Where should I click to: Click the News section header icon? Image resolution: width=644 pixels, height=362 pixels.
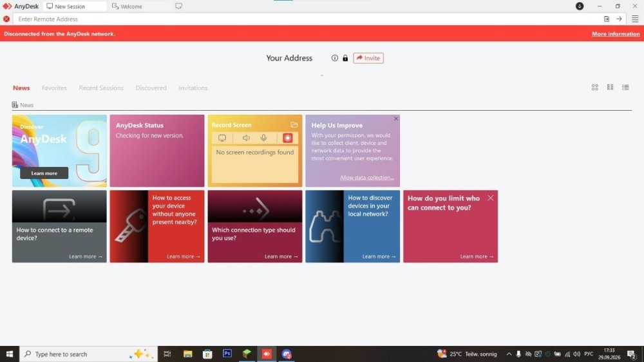pyautogui.click(x=15, y=105)
